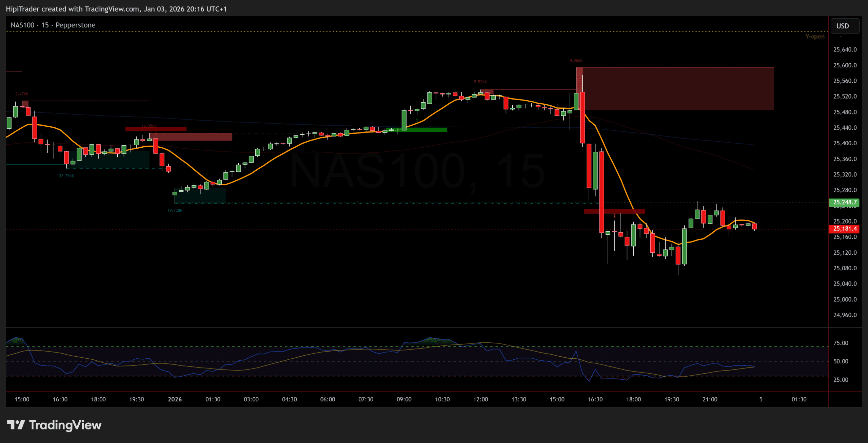868x443 pixels.
Task: Click the NAS100 15 Pepperstone symbol title
Action: coord(53,25)
